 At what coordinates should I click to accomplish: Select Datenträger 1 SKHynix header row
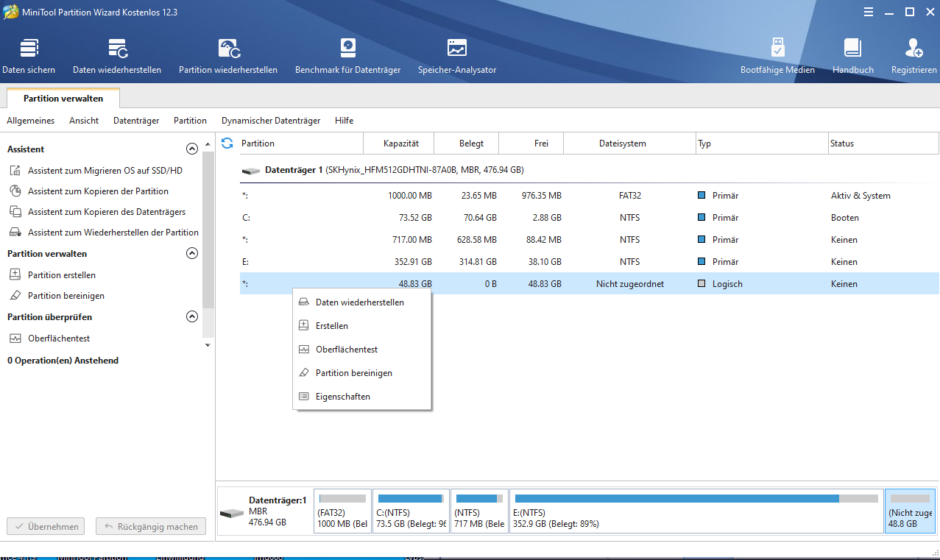point(589,170)
